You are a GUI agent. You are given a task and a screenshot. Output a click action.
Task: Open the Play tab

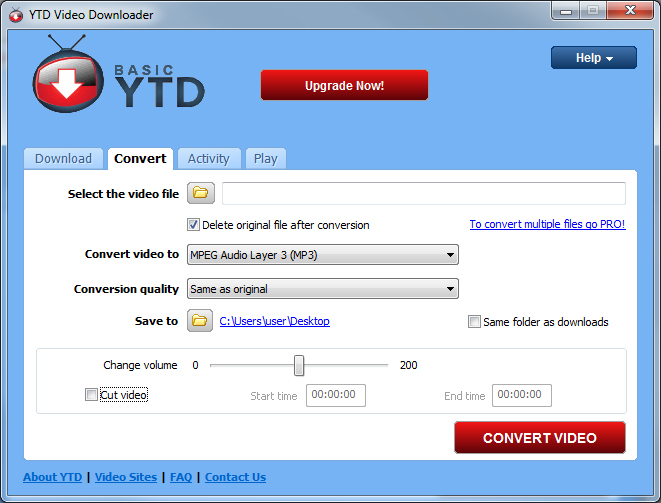tap(266, 159)
